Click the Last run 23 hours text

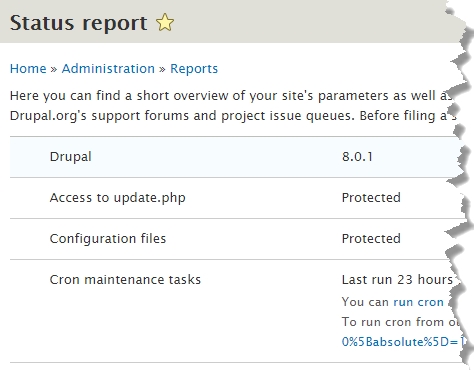coord(398,280)
